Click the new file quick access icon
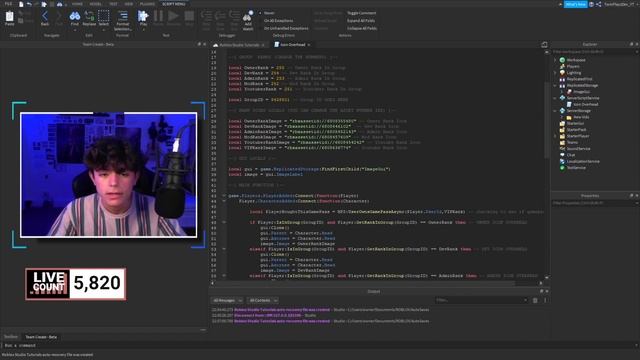The width and height of the screenshot is (640, 360). [21, 4]
